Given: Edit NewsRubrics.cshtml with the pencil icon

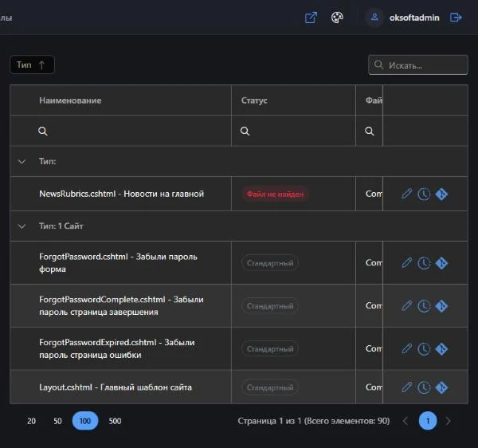Looking at the screenshot, I should (x=406, y=194).
